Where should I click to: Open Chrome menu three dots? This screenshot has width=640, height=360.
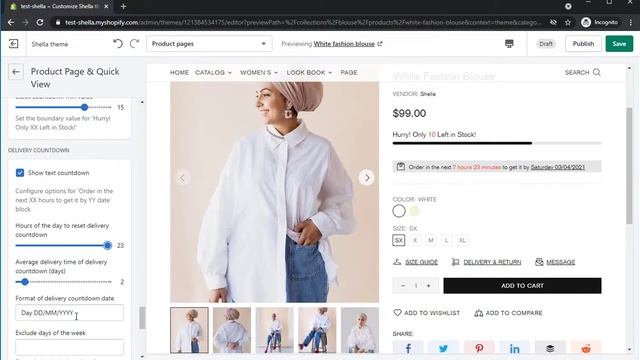click(631, 22)
